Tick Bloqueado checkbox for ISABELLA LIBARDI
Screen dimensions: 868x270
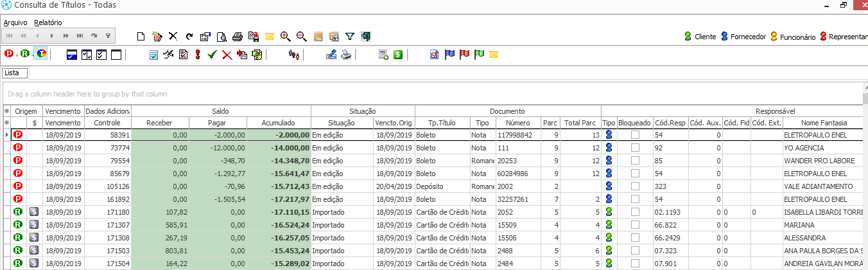point(635,212)
